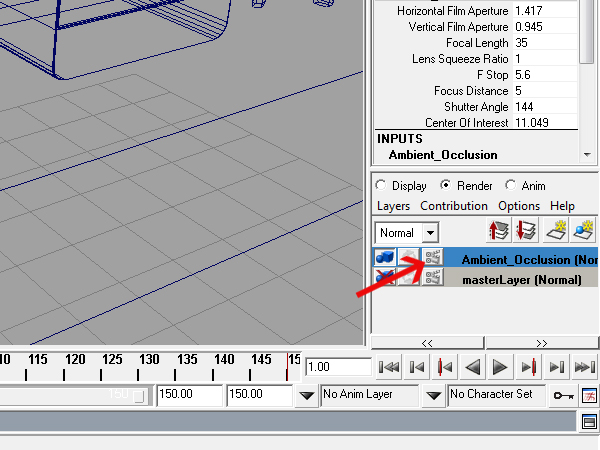Open render settings icon for masterLayer
Image resolution: width=600 pixels, height=450 pixels.
(x=432, y=277)
